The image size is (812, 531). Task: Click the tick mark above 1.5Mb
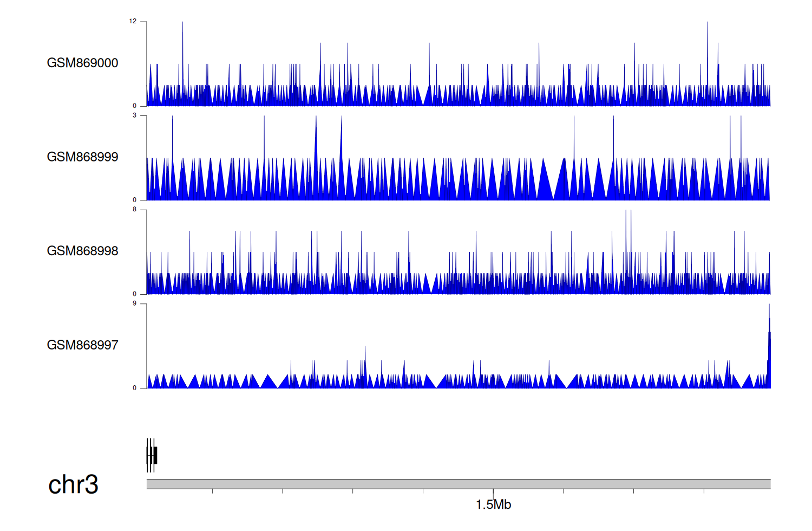coord(493,491)
